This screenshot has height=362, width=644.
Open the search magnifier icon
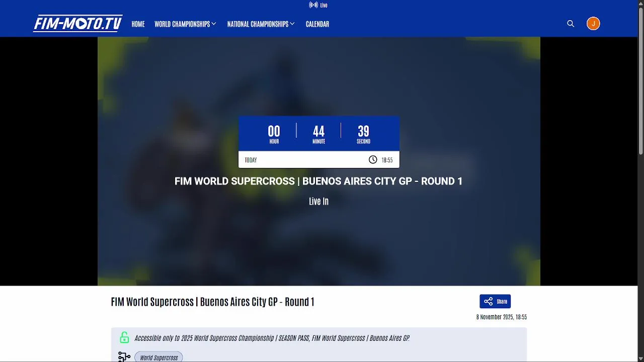(x=571, y=24)
